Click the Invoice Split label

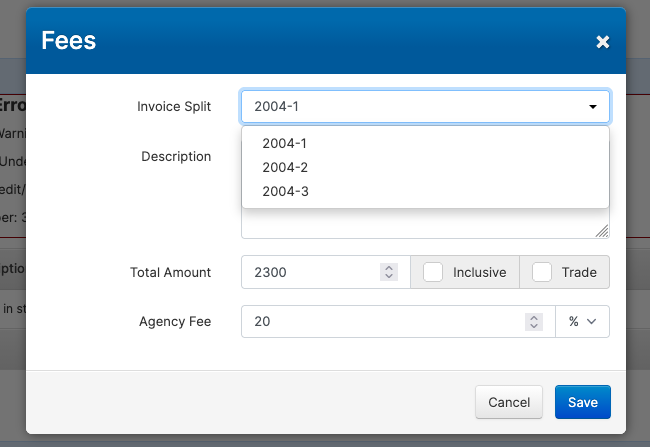point(174,107)
